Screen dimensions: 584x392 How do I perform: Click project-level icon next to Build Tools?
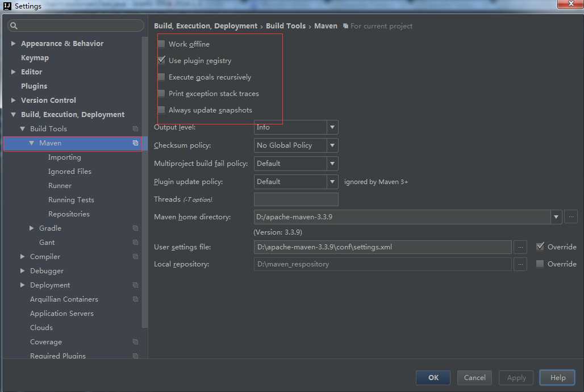[x=136, y=129]
